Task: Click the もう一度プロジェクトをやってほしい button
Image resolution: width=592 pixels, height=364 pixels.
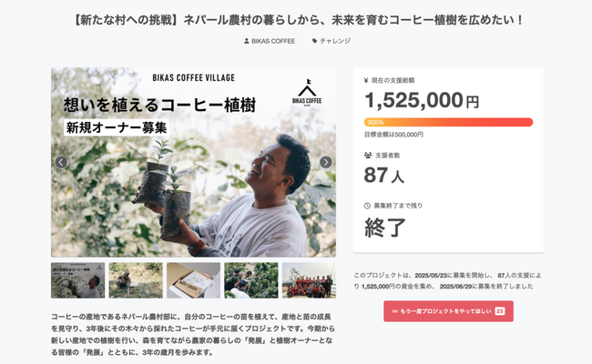Action: pyautogui.click(x=448, y=311)
